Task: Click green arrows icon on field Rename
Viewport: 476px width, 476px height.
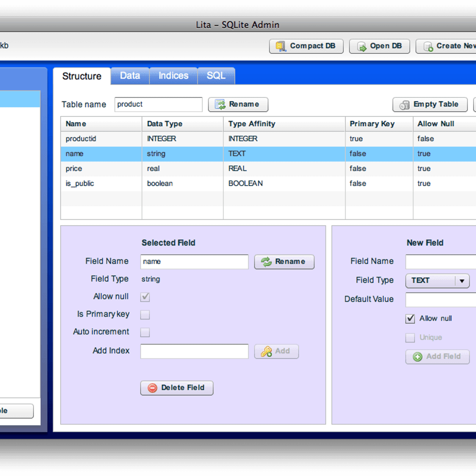Action: coord(266,262)
